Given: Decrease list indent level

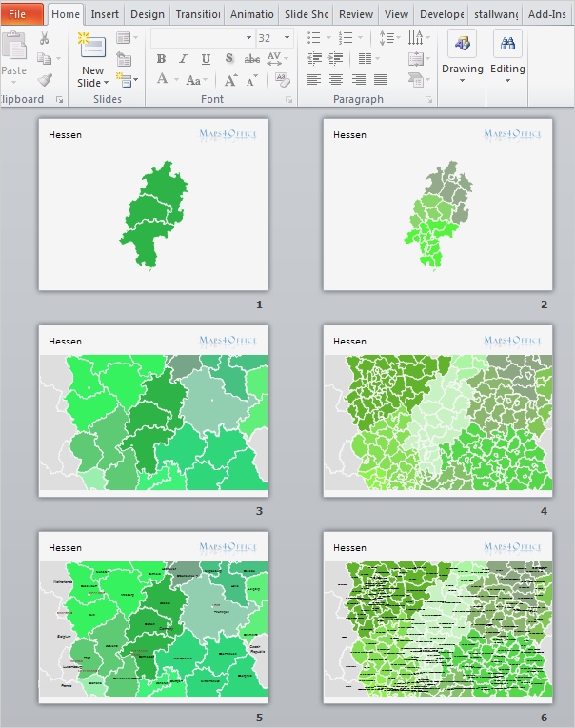Looking at the screenshot, I should [314, 58].
